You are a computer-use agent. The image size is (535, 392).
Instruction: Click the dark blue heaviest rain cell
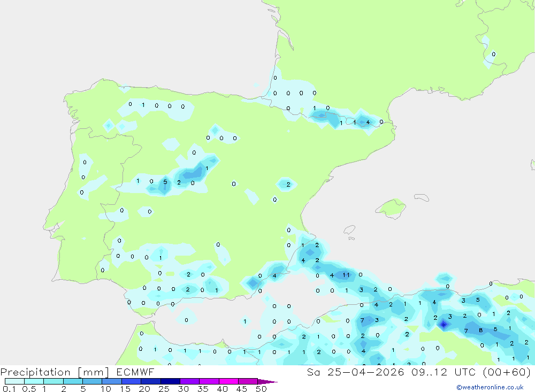click(443, 325)
